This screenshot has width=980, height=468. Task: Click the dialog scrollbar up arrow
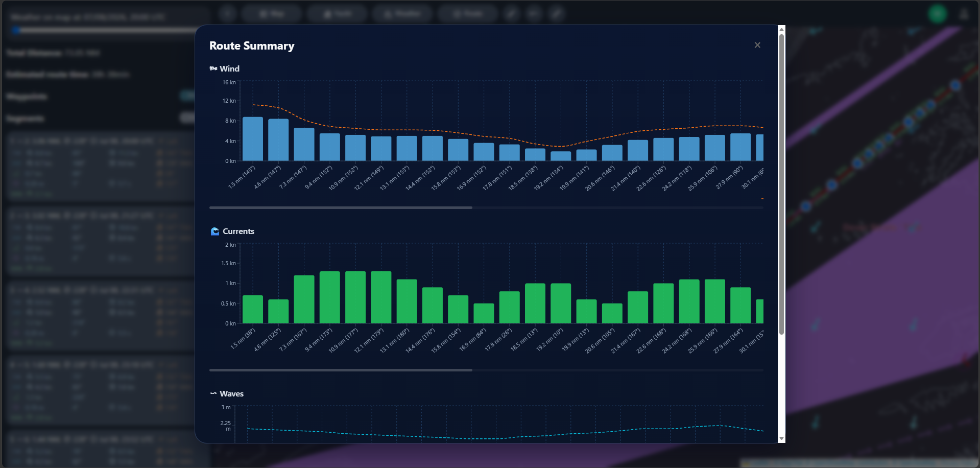[x=781, y=29]
